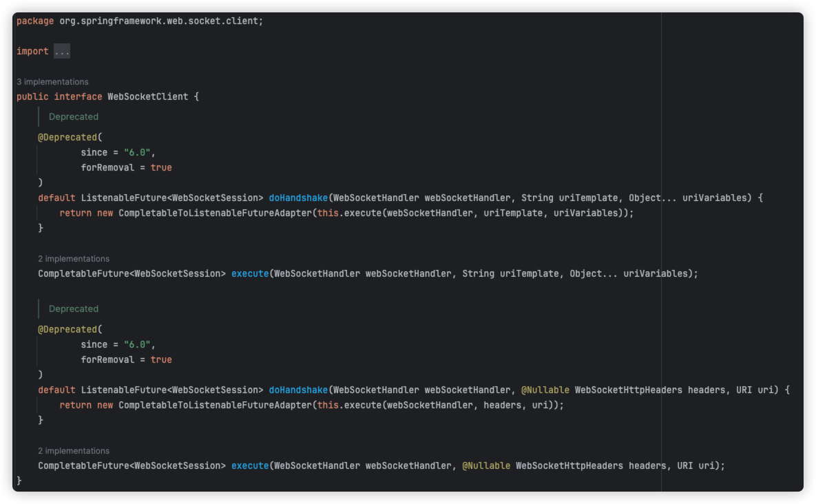
Task: Select the second Deprecated documentation banner
Action: tap(74, 308)
